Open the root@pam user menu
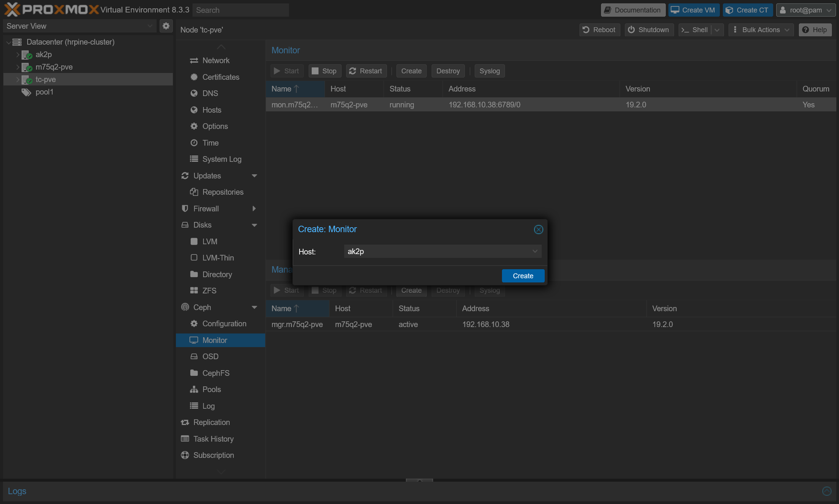 (x=806, y=10)
